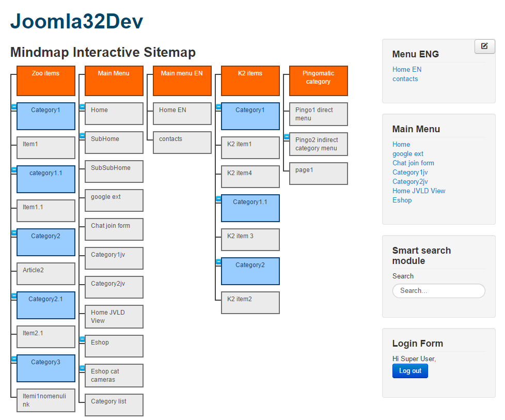Collapse the Zoo items Category2 node
Image resolution: width=505 pixels, height=420 pixels.
[14, 233]
